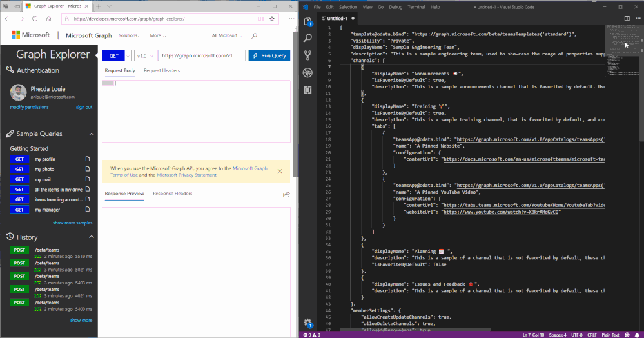
Task: Collapse the Sample Queries section
Action: (91, 134)
